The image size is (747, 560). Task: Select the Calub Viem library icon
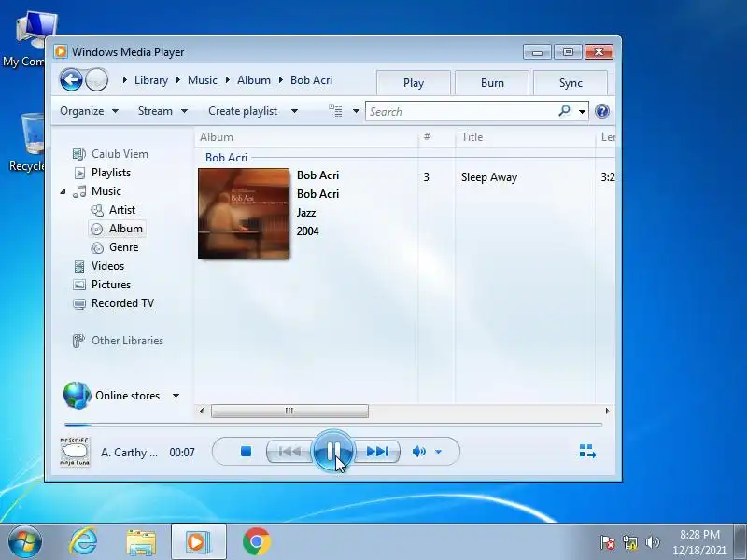[x=78, y=154]
